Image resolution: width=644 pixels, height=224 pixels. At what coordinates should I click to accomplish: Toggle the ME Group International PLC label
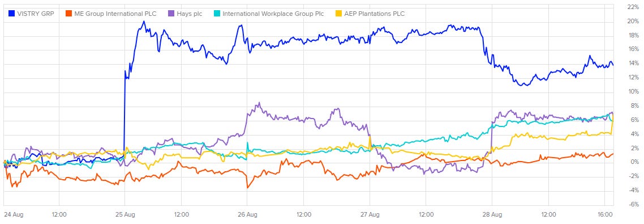115,14
